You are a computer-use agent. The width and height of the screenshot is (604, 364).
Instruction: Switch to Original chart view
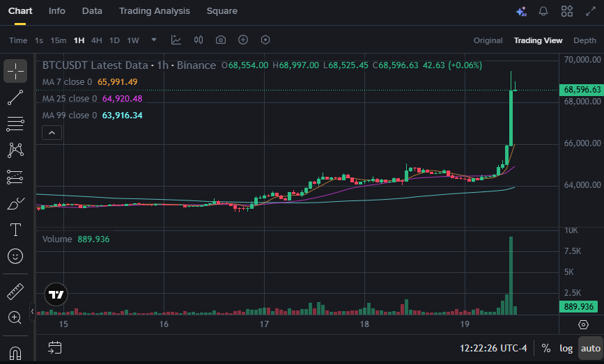pos(488,40)
